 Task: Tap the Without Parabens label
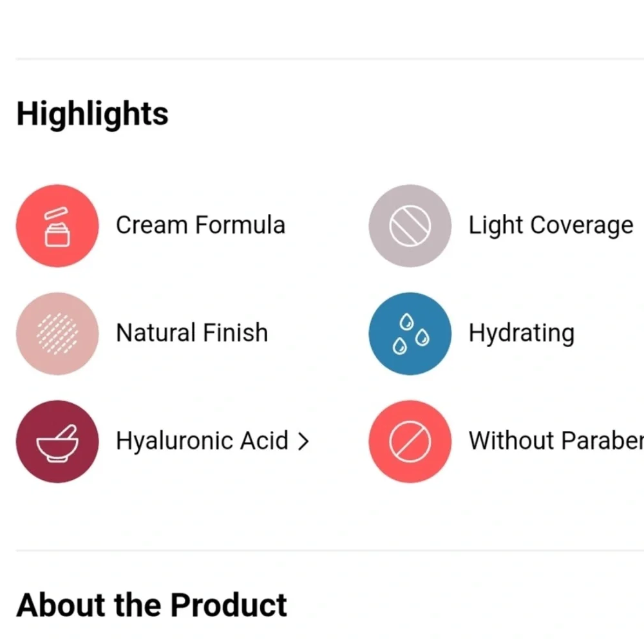click(555, 441)
